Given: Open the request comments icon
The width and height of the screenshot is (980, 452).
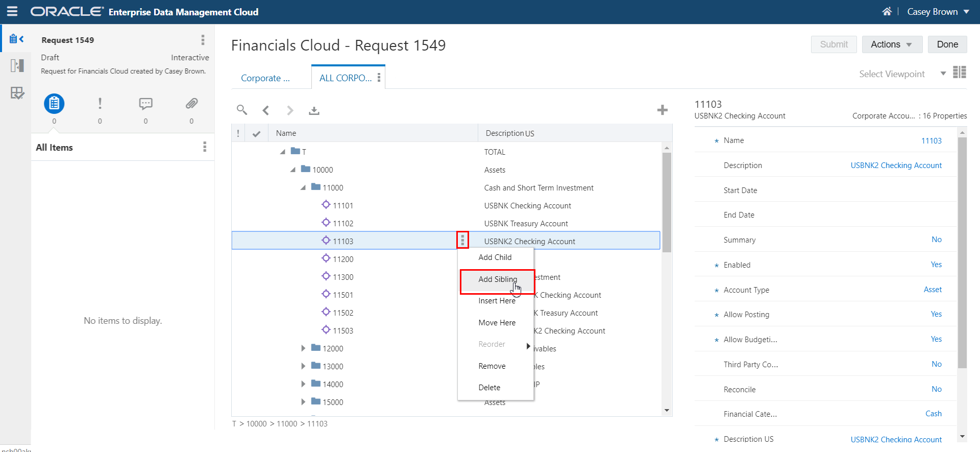Looking at the screenshot, I should click(x=145, y=104).
